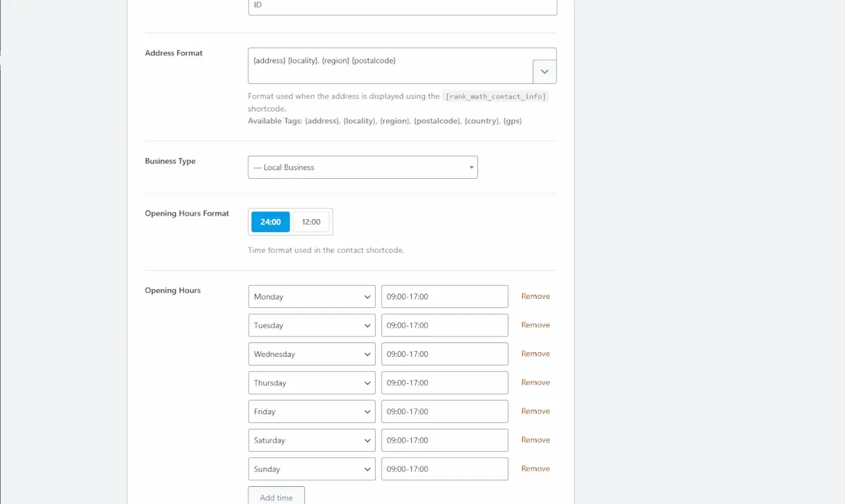Edit the Saturday hours field
Screen dimensions: 845x504
[444, 440]
